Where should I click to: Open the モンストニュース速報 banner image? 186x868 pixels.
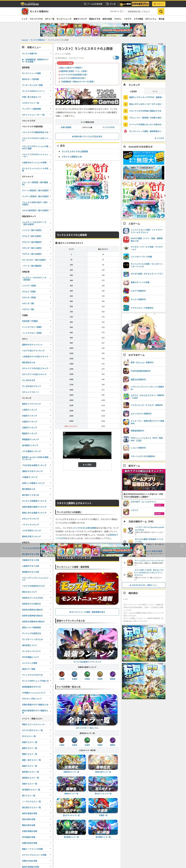point(87,589)
